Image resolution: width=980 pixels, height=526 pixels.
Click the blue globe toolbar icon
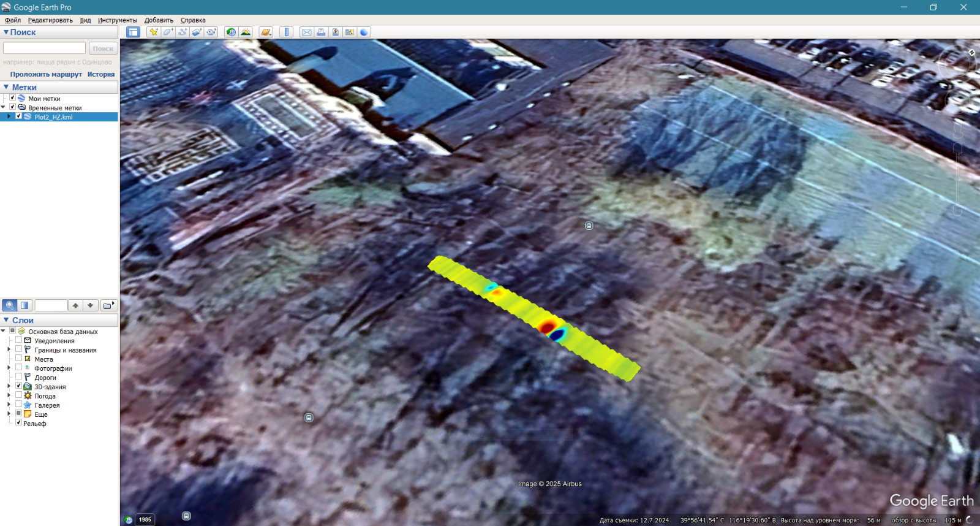(x=364, y=32)
